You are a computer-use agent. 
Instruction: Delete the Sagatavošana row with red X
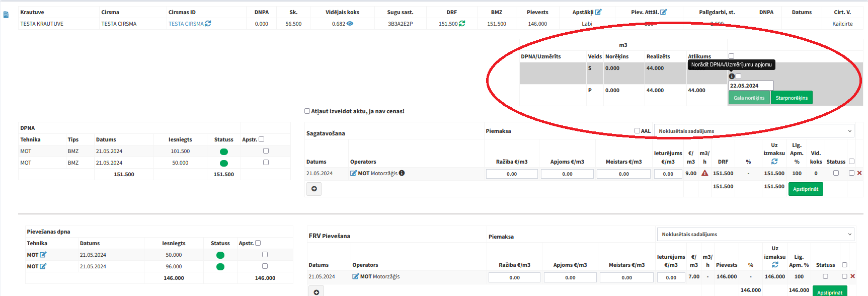click(859, 173)
